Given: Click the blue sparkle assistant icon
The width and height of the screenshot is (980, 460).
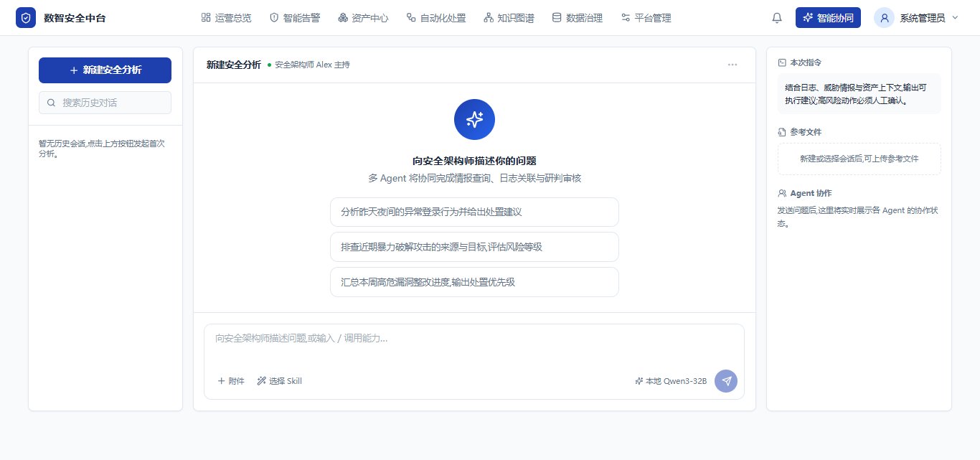Looking at the screenshot, I should 474,119.
